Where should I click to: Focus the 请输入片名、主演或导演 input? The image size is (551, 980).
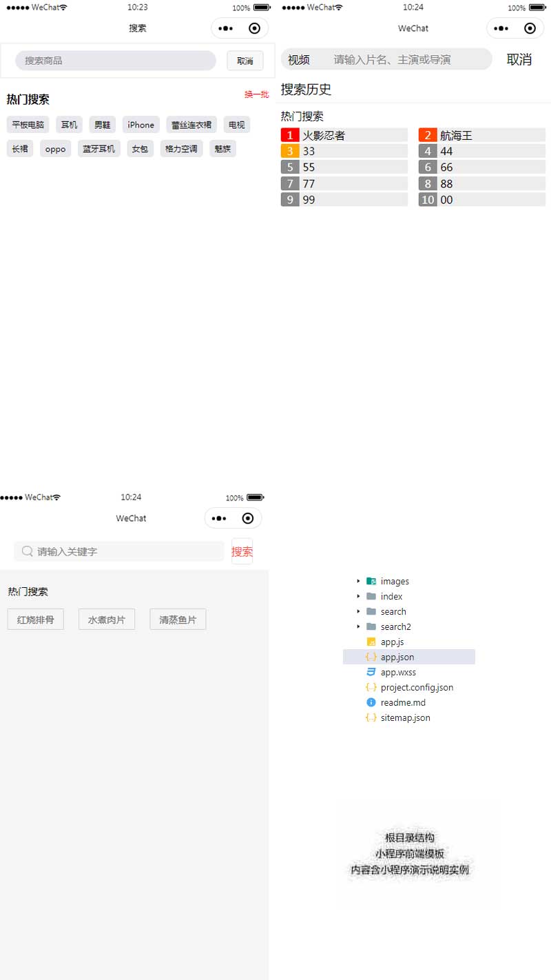click(x=406, y=60)
